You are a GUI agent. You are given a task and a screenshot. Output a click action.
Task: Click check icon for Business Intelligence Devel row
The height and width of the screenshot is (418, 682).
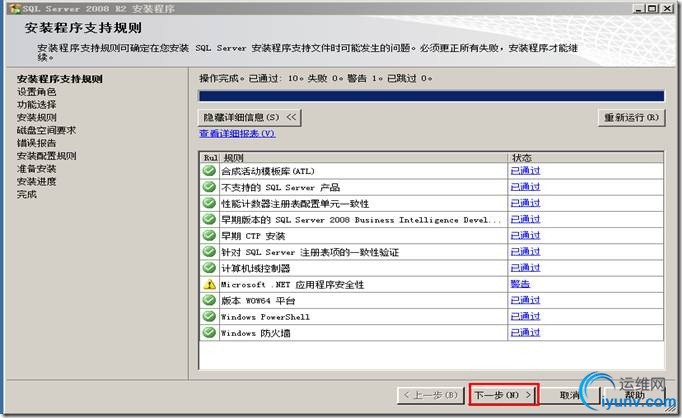[x=209, y=219]
